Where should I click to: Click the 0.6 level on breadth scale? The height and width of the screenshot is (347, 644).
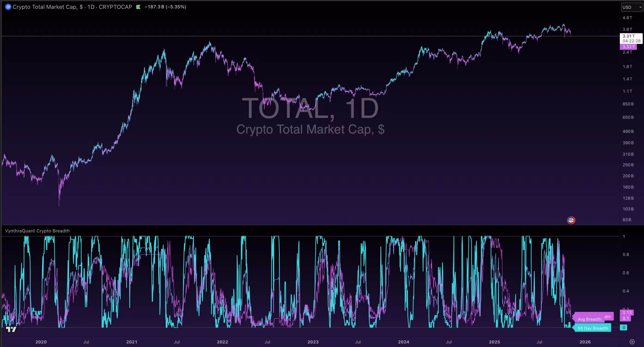pos(626,273)
